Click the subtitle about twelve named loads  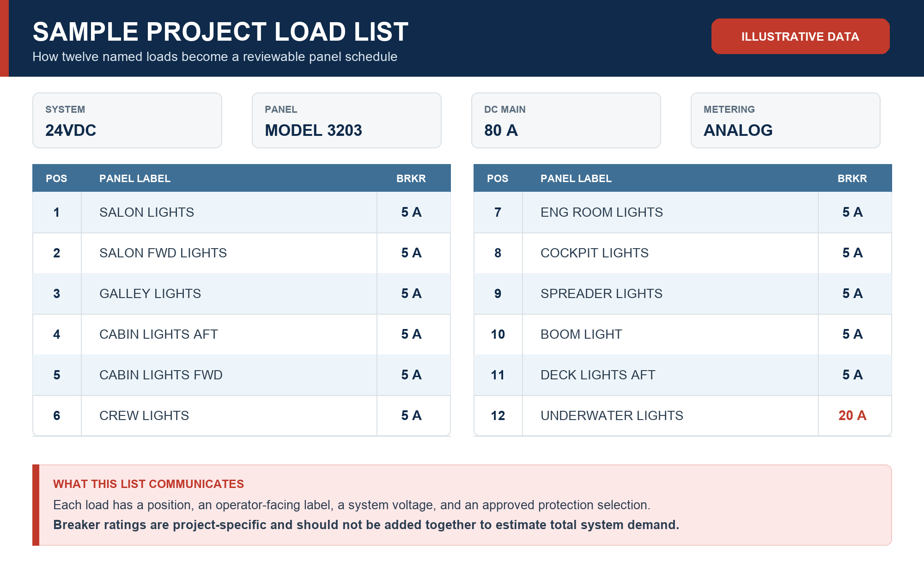point(215,57)
